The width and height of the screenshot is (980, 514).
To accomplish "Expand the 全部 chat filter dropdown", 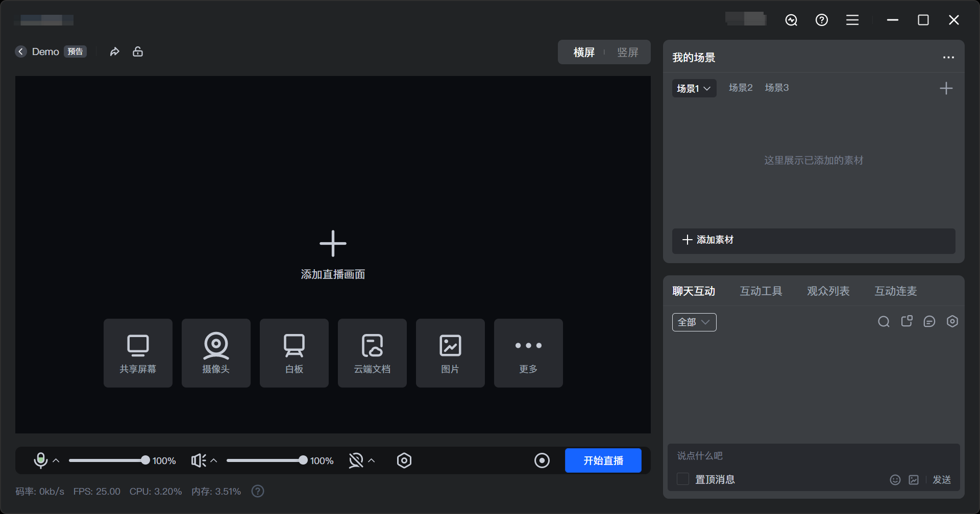I will pos(694,322).
